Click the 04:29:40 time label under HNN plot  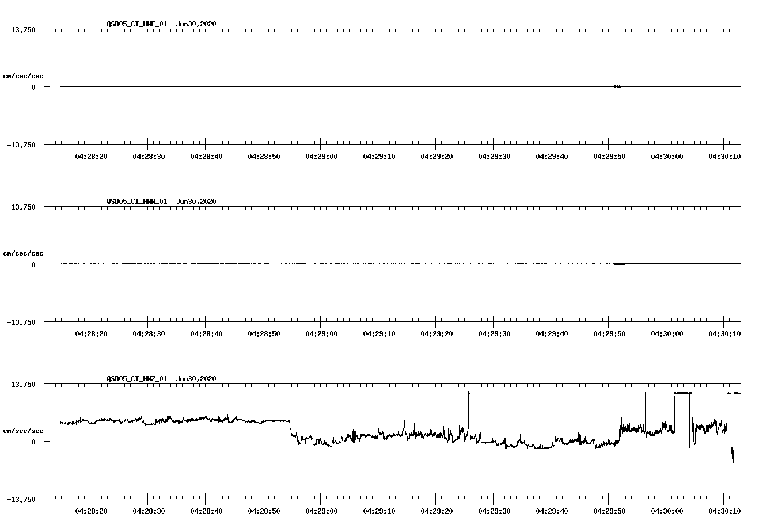pyautogui.click(x=552, y=334)
